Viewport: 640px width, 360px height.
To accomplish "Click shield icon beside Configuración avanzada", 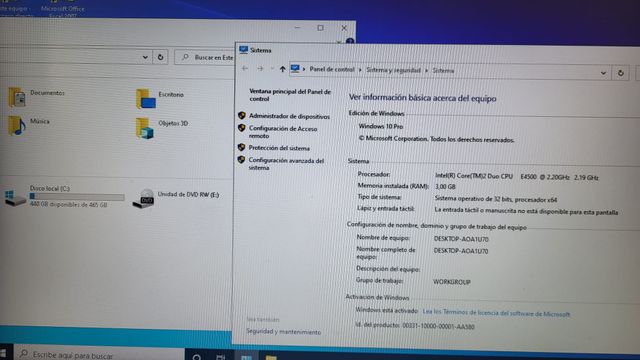I will pos(241,160).
